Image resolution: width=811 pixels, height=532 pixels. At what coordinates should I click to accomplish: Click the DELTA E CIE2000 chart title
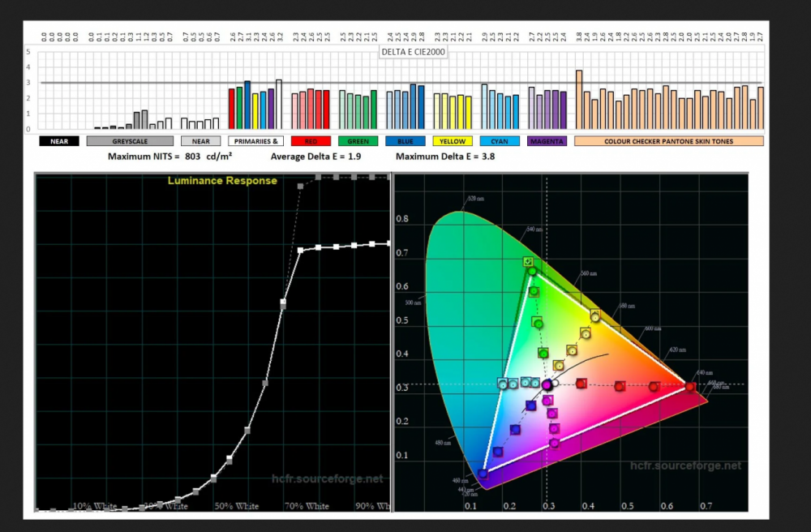tap(414, 52)
